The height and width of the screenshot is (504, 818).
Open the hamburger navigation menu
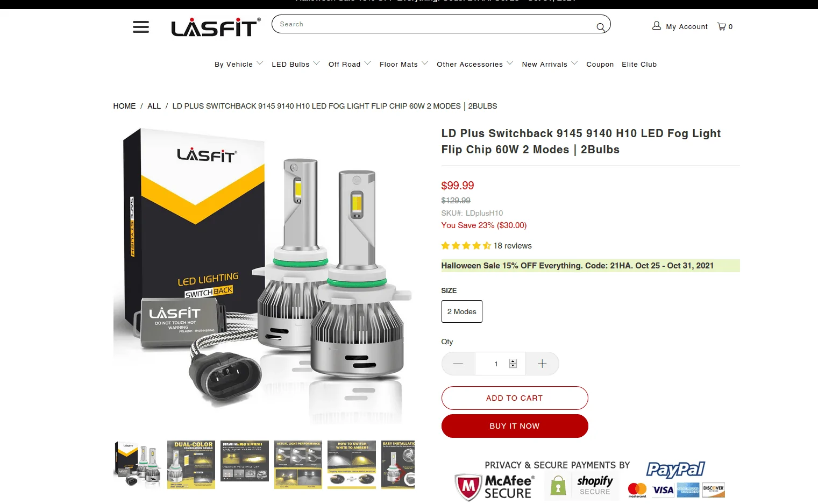(x=141, y=27)
